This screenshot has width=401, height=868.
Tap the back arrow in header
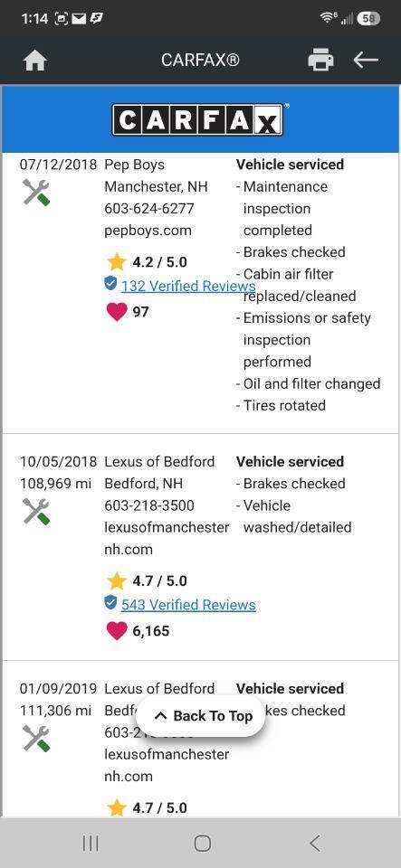366,60
